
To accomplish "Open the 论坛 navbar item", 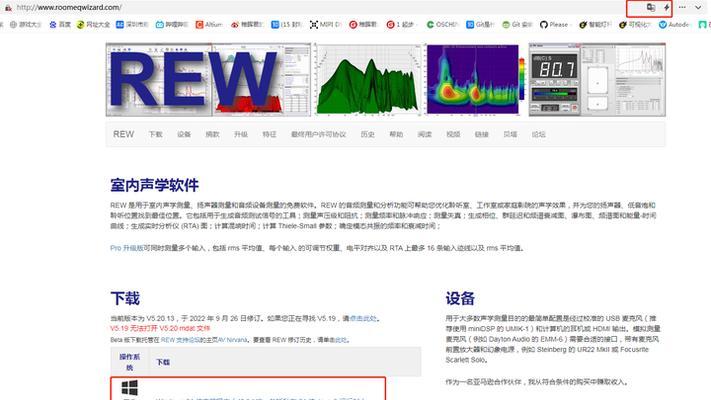I will point(539,134).
